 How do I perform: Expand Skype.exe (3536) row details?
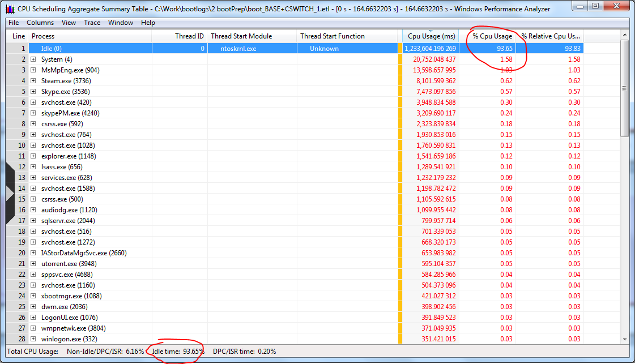33,92
